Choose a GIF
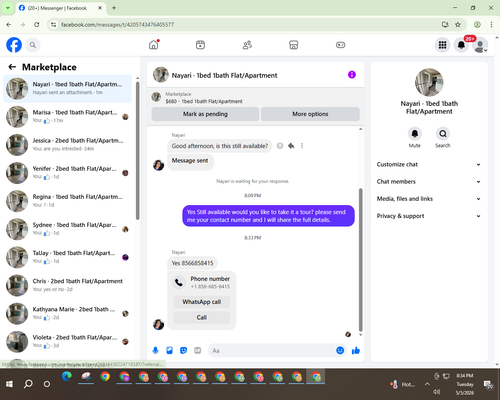Viewport: 500px width, 400px height. pos(197,350)
